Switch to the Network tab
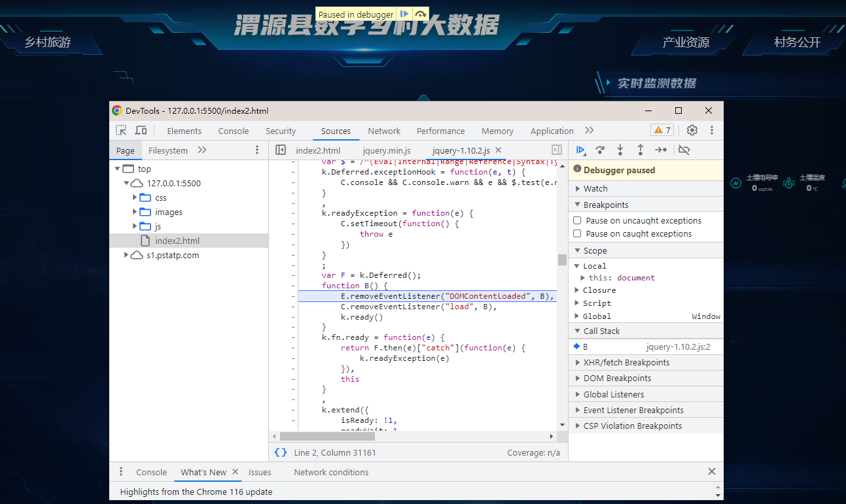Viewport: 846px width, 504px height. (384, 131)
